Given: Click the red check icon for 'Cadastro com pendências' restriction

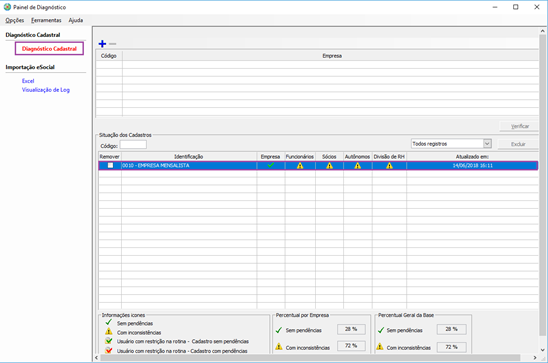Looking at the screenshot, I should 109,350.
